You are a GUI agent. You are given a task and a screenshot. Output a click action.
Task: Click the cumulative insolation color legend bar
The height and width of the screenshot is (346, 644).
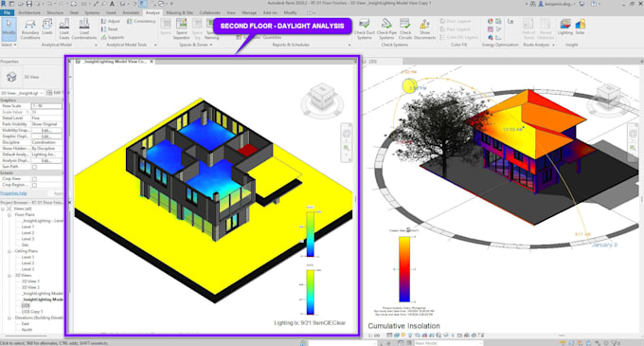coord(404,269)
